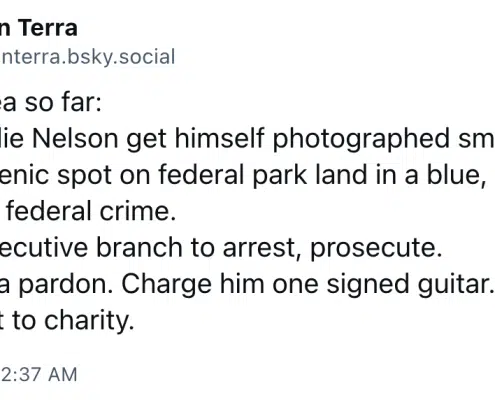Click the word "prosecute." in the post

click(x=376, y=249)
